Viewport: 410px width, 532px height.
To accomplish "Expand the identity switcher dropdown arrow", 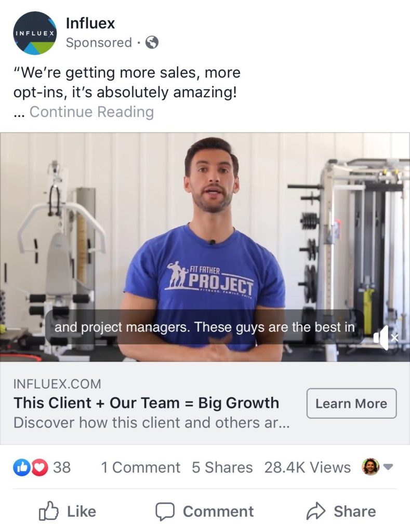I will (388, 467).
